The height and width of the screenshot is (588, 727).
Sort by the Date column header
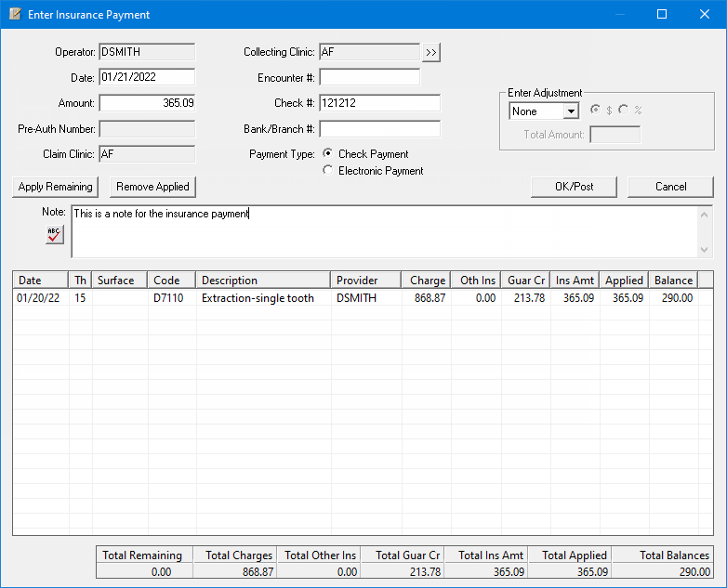click(40, 280)
